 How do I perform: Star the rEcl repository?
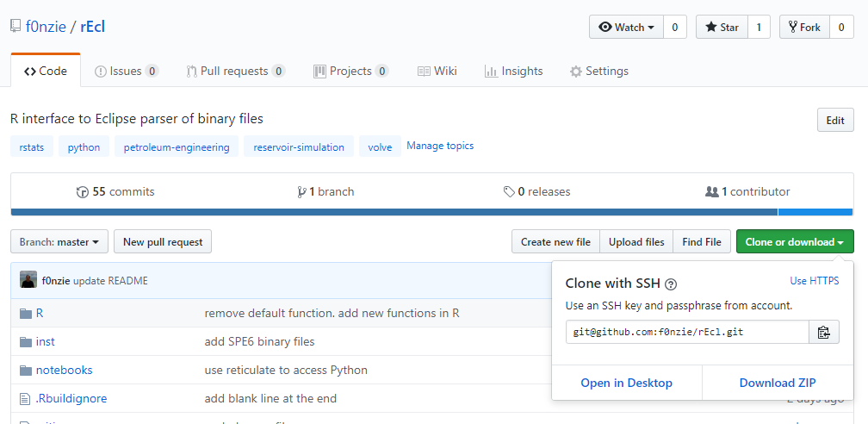[x=722, y=27]
